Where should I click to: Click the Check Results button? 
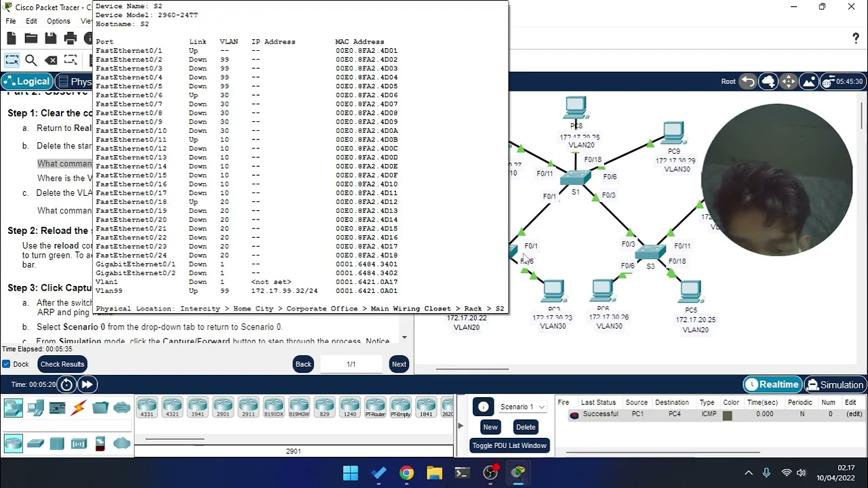[62, 364]
